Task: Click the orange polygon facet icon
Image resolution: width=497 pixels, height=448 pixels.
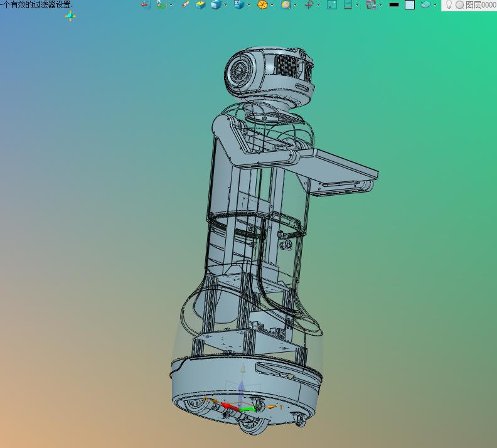Action: pos(262,5)
